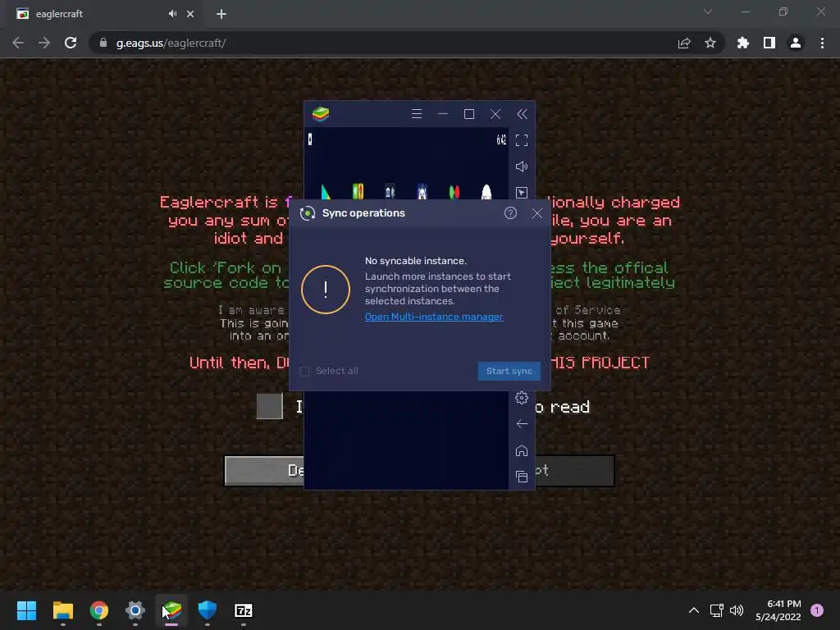Launch Play Store in BlueStacks
Viewport: 840px width, 630px height.
tap(326, 192)
